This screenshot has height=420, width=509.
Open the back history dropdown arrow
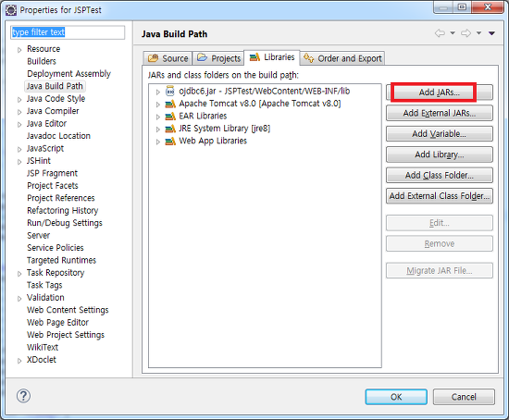(x=453, y=33)
